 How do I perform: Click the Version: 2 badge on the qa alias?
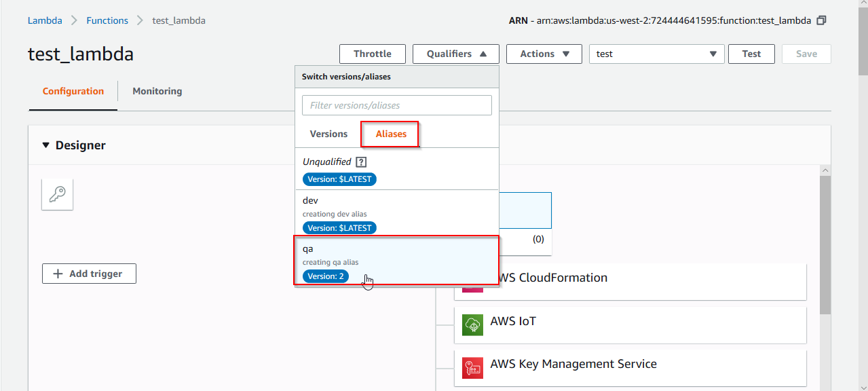point(326,276)
